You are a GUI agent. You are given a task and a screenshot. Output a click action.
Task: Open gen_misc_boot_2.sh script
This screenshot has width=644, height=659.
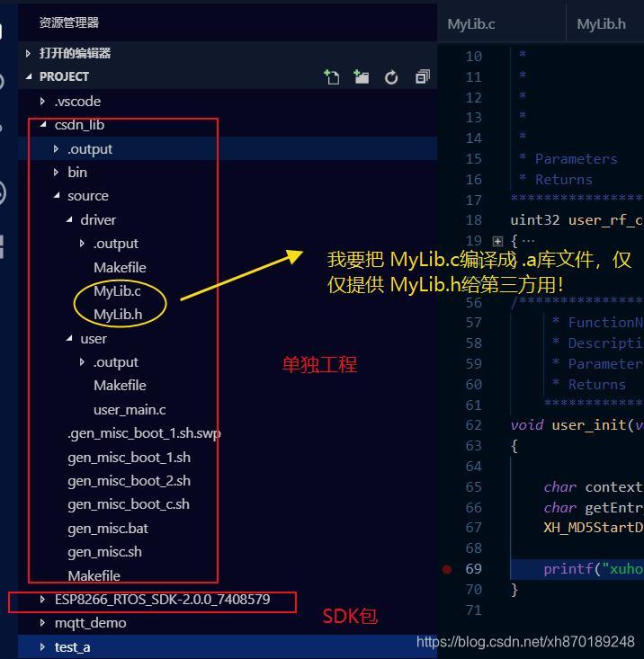point(129,481)
